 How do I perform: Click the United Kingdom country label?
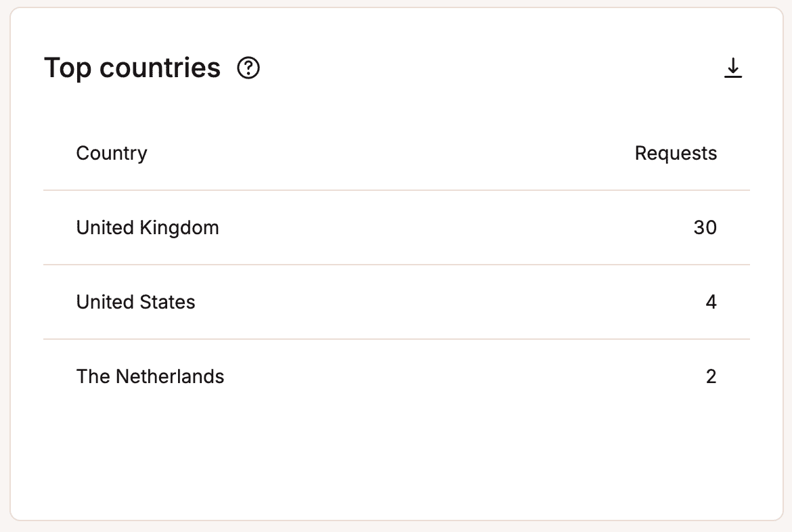point(148,227)
